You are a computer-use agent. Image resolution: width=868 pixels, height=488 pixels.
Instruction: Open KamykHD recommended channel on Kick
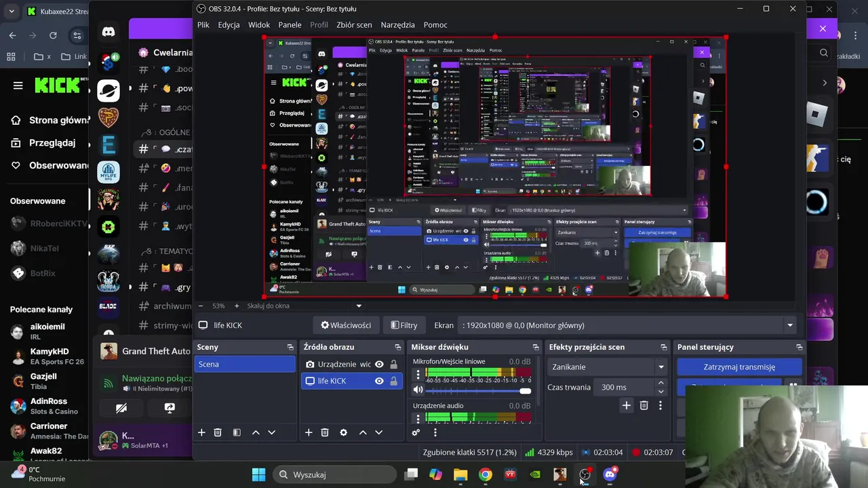click(48, 357)
